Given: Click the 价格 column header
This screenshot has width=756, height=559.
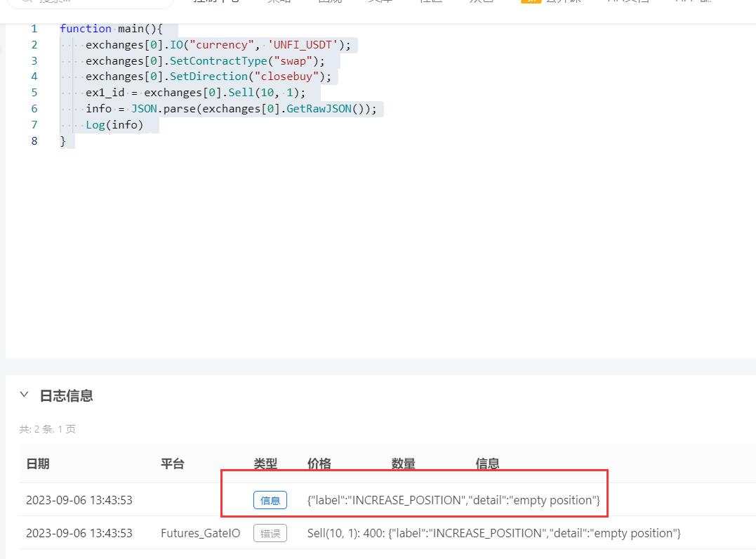Looking at the screenshot, I should point(319,463).
